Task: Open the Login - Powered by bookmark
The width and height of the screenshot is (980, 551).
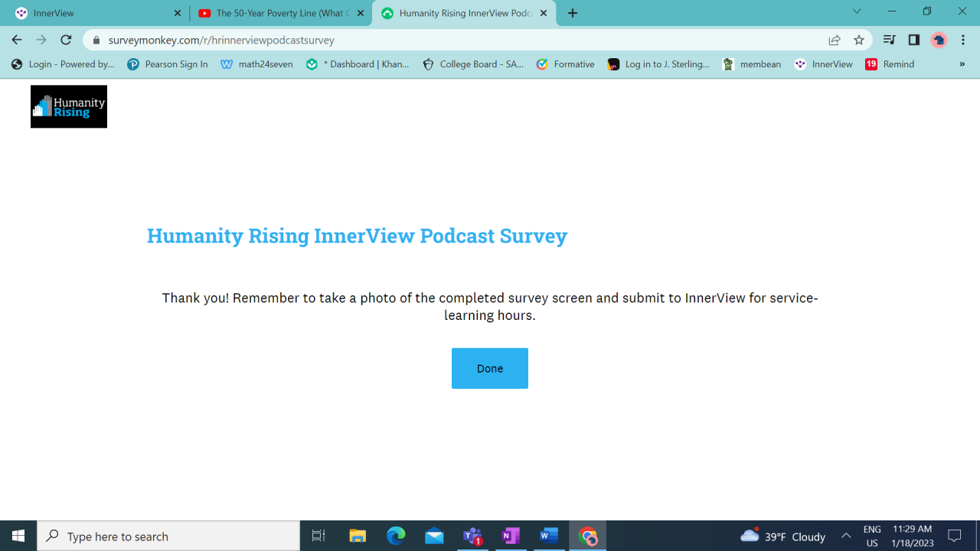Action: tap(63, 64)
